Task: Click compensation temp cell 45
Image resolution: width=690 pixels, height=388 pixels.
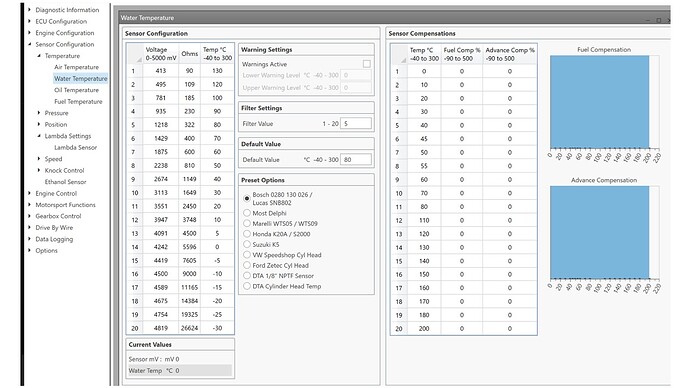Action: click(x=424, y=139)
